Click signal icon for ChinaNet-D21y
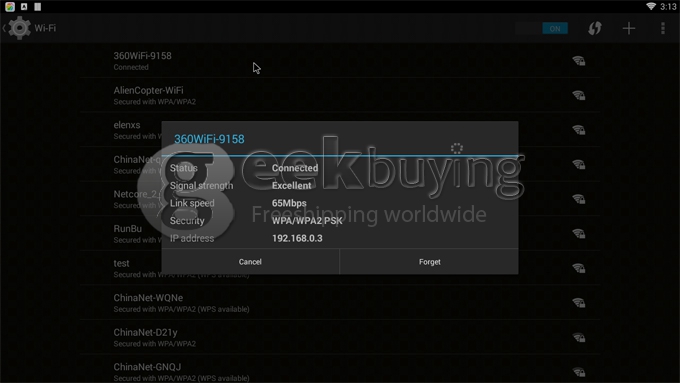This screenshot has width=680, height=383. point(579,337)
